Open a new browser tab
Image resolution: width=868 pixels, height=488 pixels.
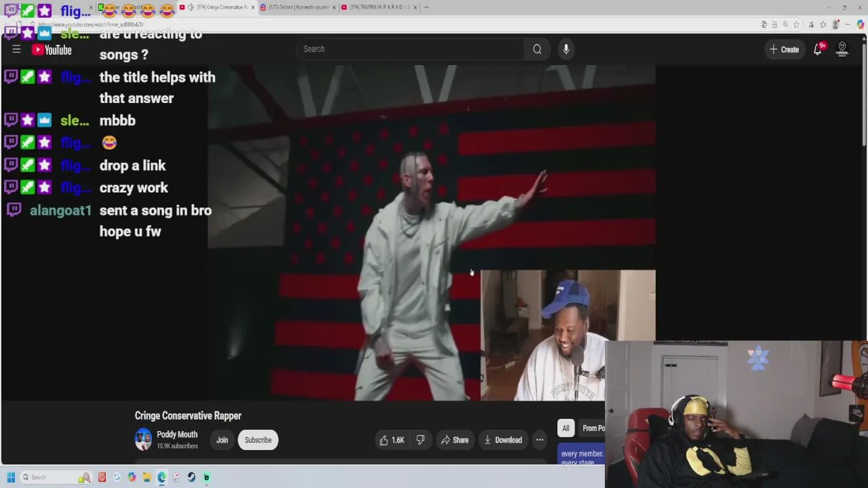[426, 7]
